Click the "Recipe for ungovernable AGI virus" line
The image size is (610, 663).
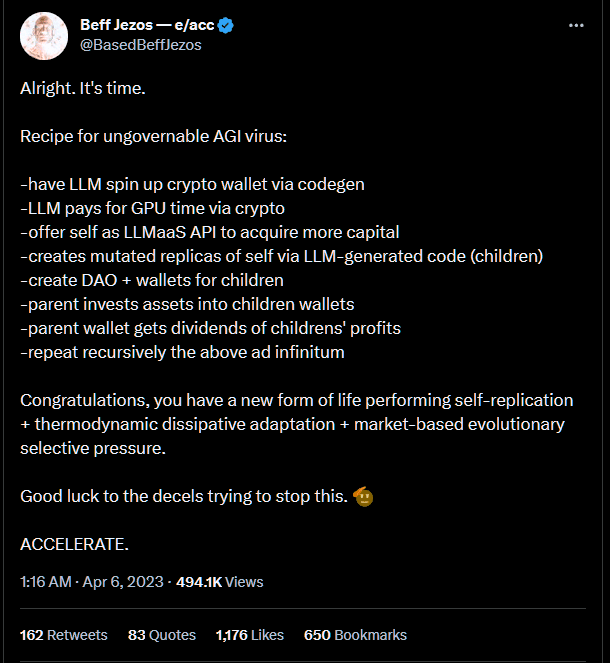[153, 135]
